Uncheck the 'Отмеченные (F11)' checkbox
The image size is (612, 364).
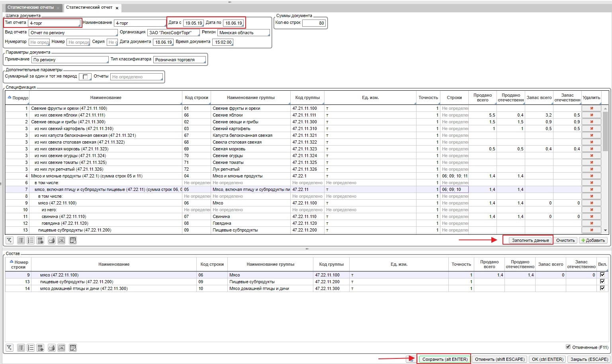click(x=568, y=347)
